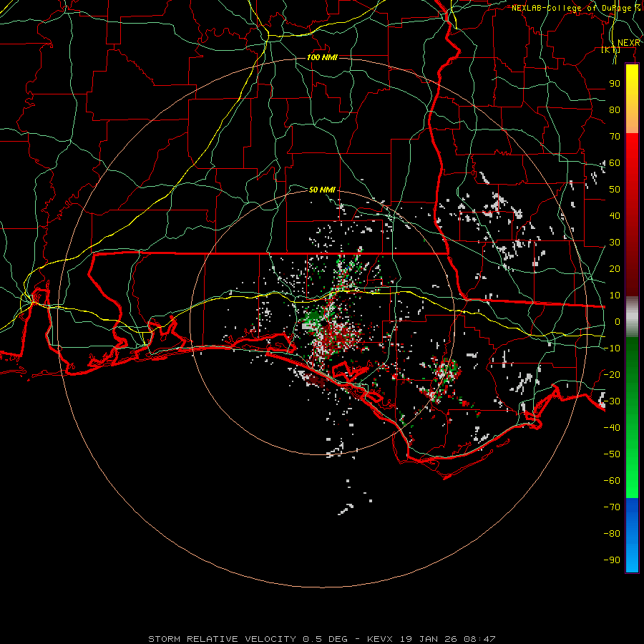Click the "-60" value on the velocity scale
This screenshot has width=644, height=644.
click(x=612, y=481)
